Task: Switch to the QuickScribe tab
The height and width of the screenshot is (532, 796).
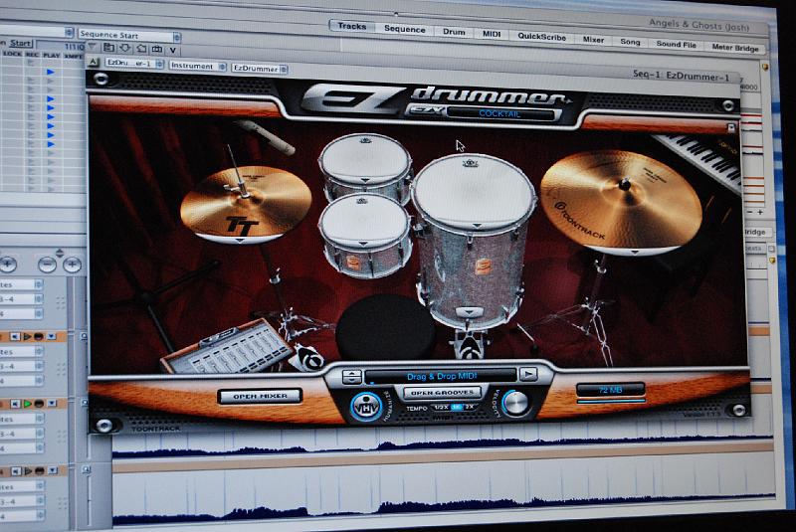Action: 542,36
